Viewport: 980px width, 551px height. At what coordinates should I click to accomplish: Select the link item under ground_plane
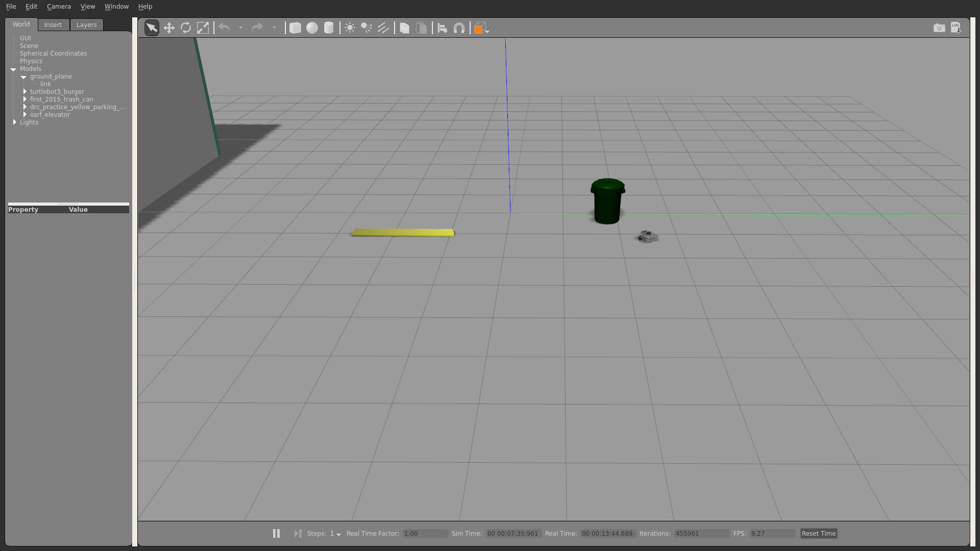click(45, 84)
